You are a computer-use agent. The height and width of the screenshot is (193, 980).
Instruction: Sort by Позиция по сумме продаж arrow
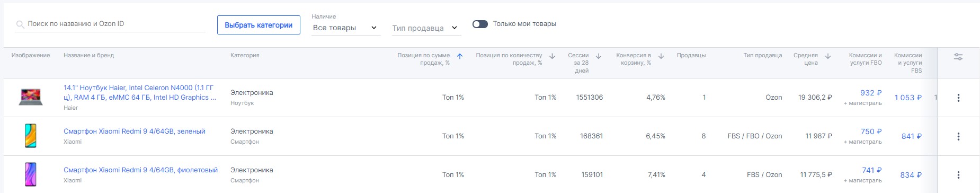460,56
